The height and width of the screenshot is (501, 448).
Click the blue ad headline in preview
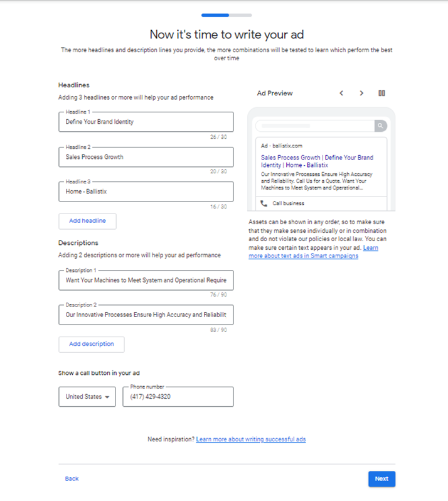[317, 161]
